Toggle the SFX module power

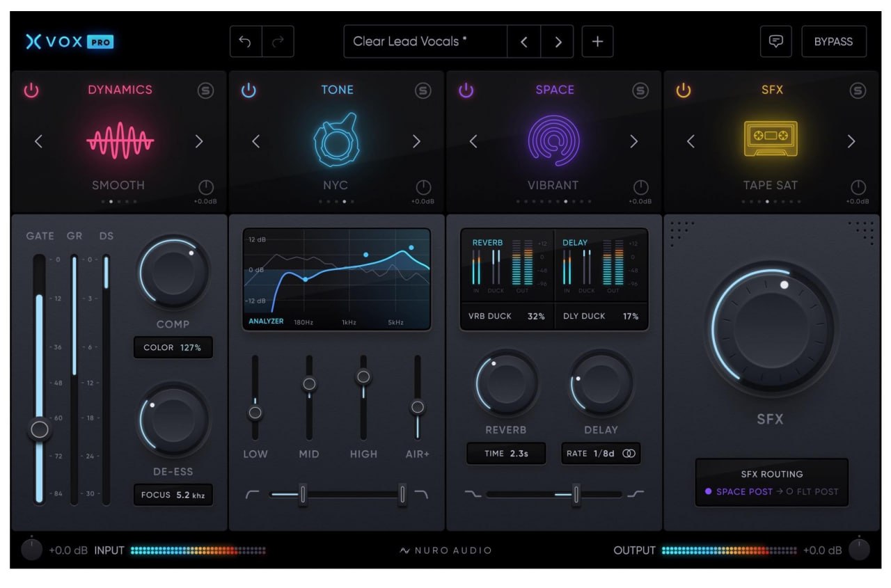pos(684,90)
